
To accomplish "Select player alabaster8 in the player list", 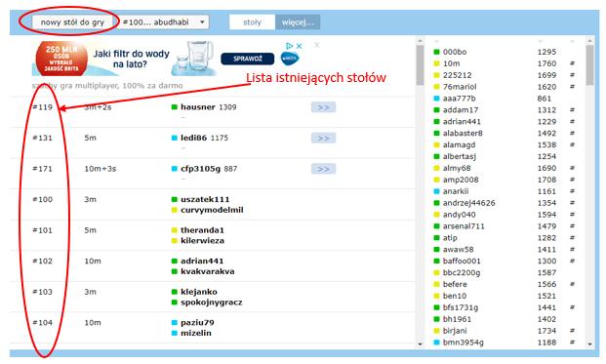I will coord(463,134).
